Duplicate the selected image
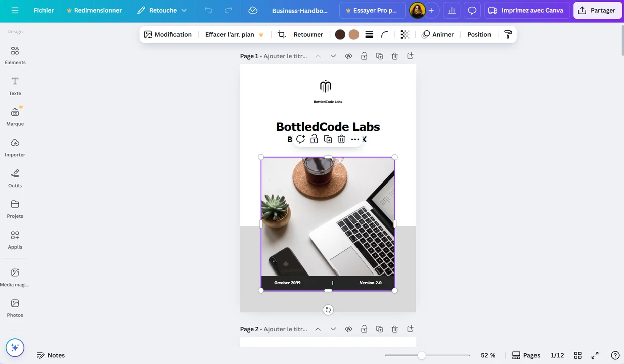 [x=328, y=139]
